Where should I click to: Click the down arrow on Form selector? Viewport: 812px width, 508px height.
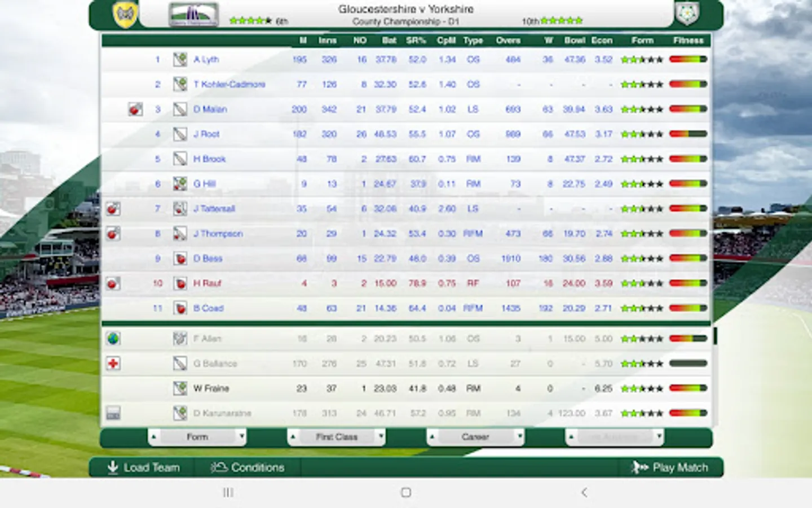point(241,436)
